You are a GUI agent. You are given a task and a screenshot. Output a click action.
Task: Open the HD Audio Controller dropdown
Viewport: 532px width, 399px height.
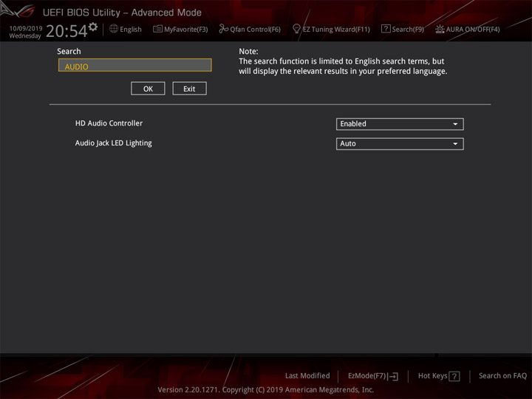400,124
